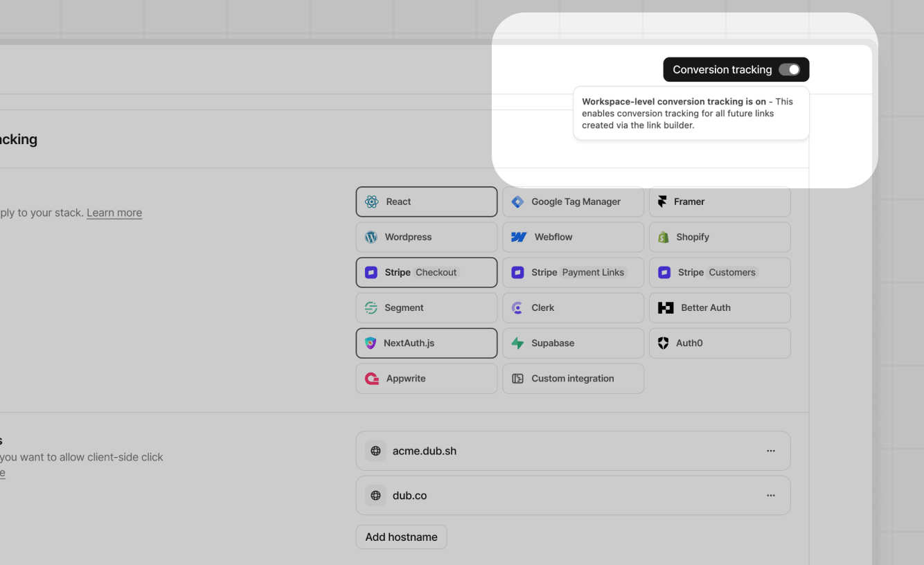The width and height of the screenshot is (924, 565).
Task: Choose Stripe Payment Links integration
Action: 574,272
